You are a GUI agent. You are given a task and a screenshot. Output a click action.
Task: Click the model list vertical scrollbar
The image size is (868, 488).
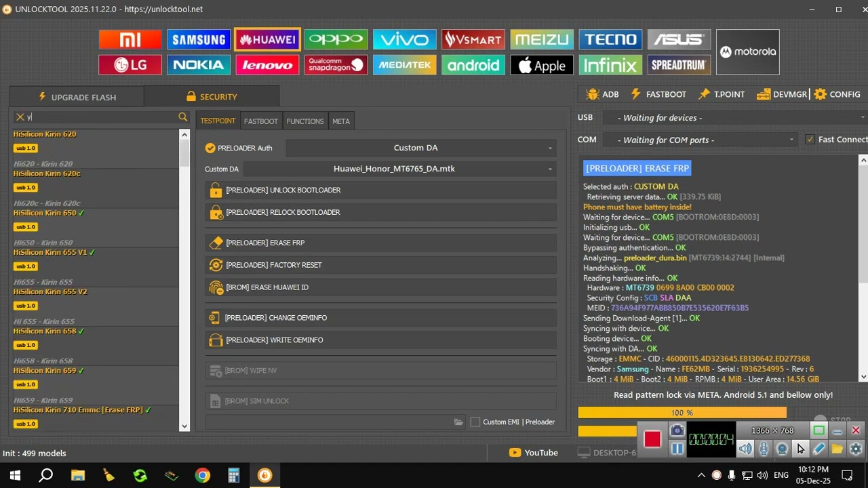pyautogui.click(x=184, y=279)
